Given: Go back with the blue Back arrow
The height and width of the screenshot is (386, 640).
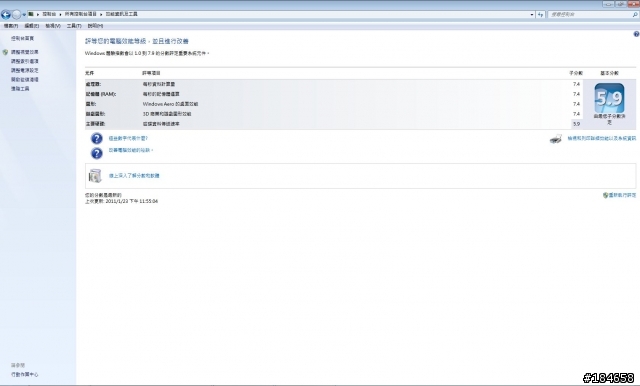Looking at the screenshot, I should point(6,15).
